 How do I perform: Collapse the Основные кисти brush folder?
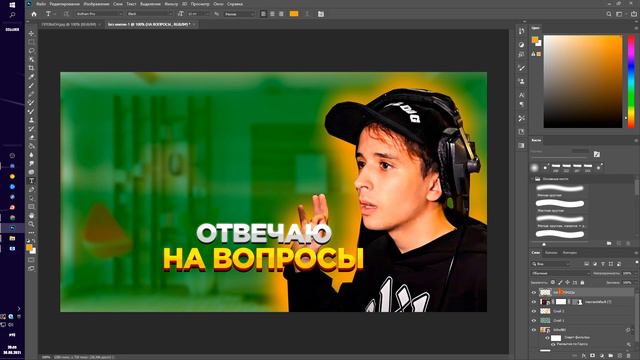pos(533,179)
